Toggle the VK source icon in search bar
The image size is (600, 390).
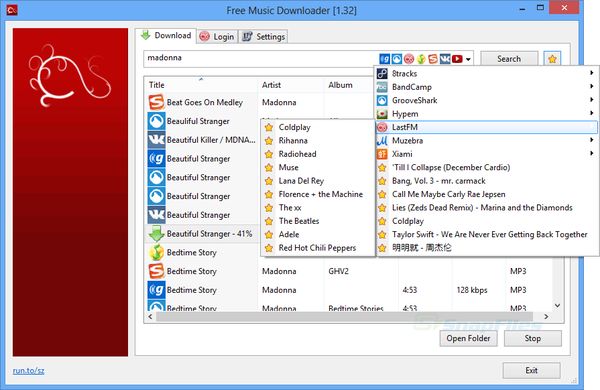point(445,59)
